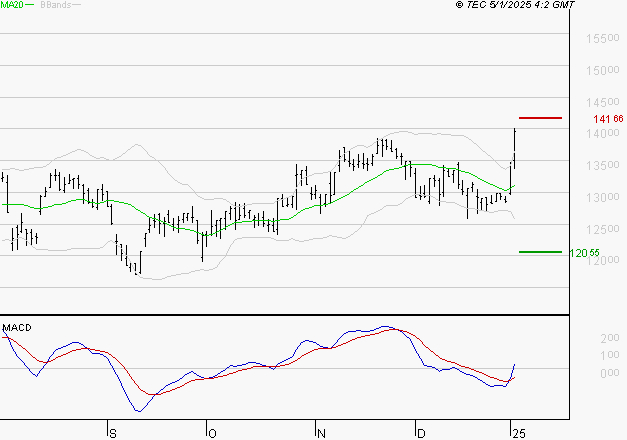Click the 14500 price axis label

603,102
